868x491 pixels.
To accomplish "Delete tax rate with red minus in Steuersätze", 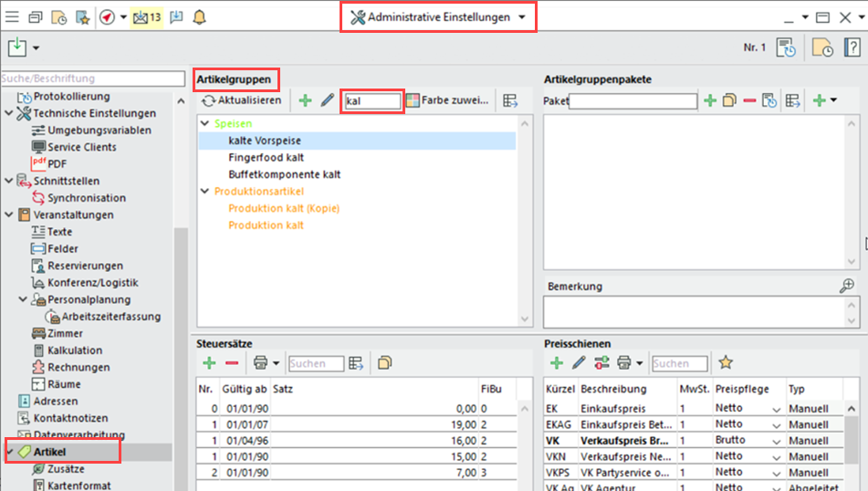I will [232, 363].
